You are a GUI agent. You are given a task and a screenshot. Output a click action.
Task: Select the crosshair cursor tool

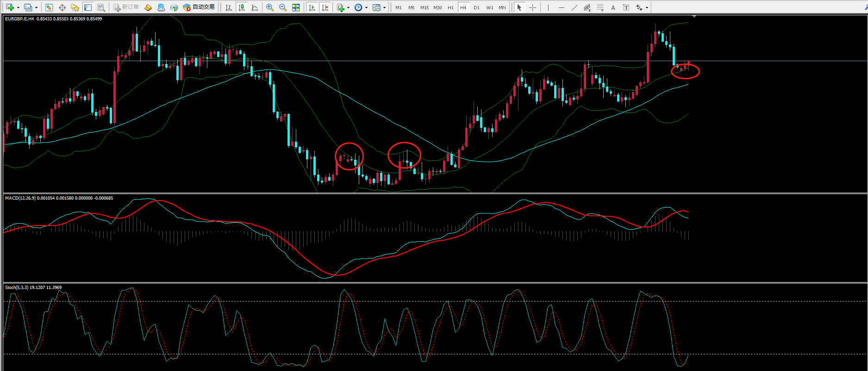(x=532, y=7)
